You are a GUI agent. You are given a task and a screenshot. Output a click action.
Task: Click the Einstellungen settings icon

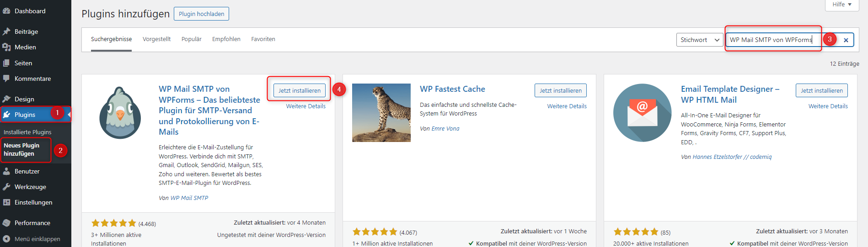tap(6, 202)
